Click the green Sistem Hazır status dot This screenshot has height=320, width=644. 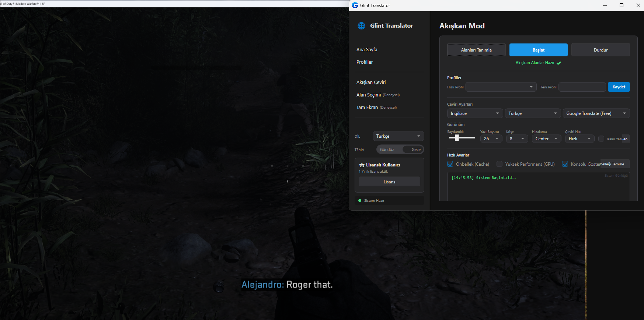point(360,201)
